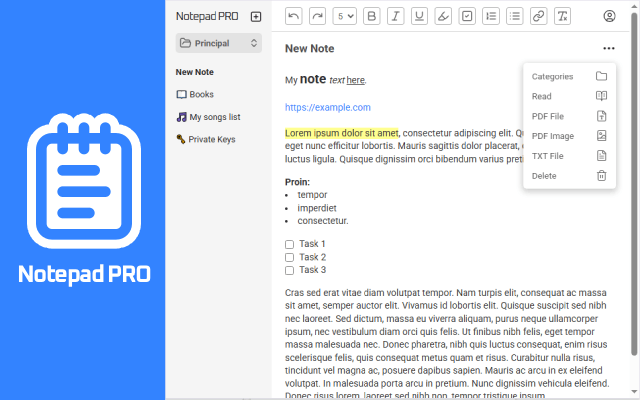
Task: Click the highlighted Lorem ipsum dolor text
Action: [x=342, y=133]
